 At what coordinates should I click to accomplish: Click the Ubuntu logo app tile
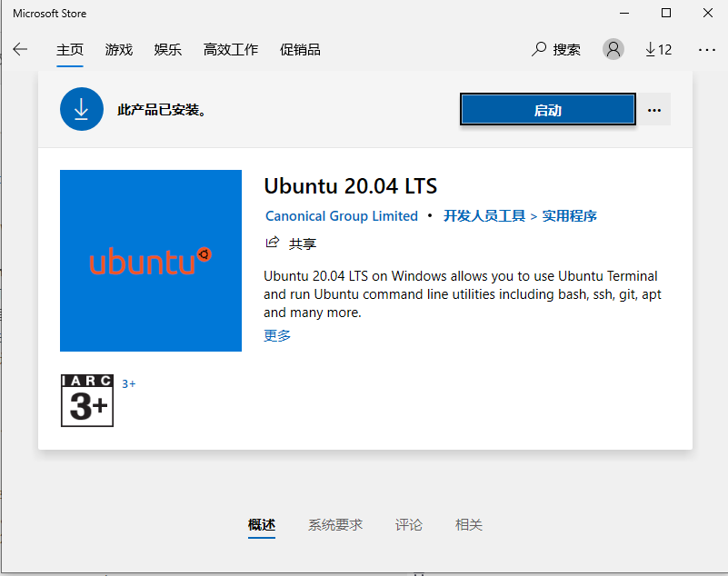151,261
